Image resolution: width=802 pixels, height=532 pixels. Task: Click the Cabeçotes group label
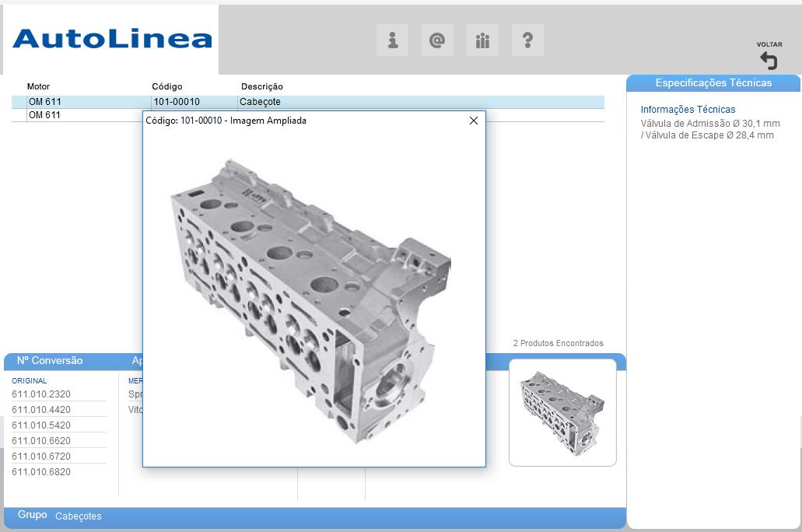(78, 516)
